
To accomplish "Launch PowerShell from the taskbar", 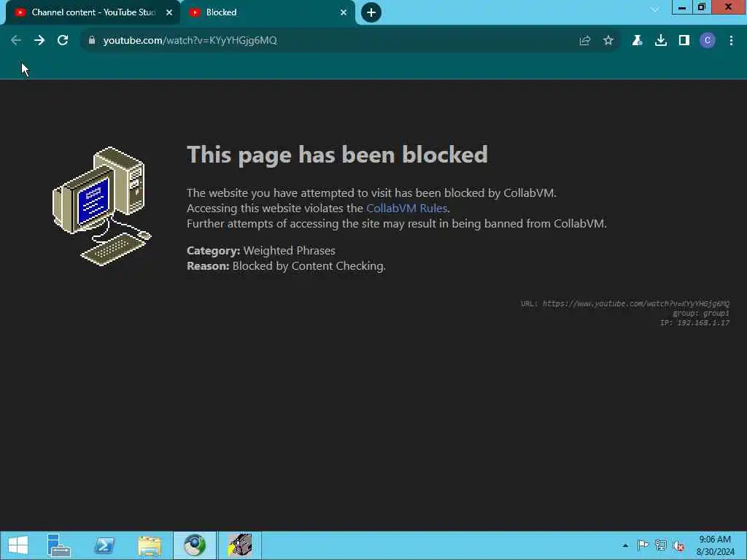I will [104, 545].
